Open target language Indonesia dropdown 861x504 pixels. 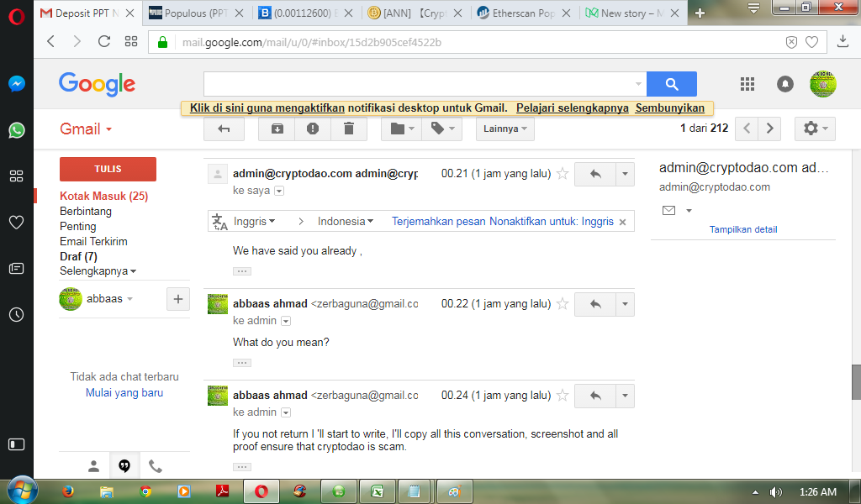[346, 222]
